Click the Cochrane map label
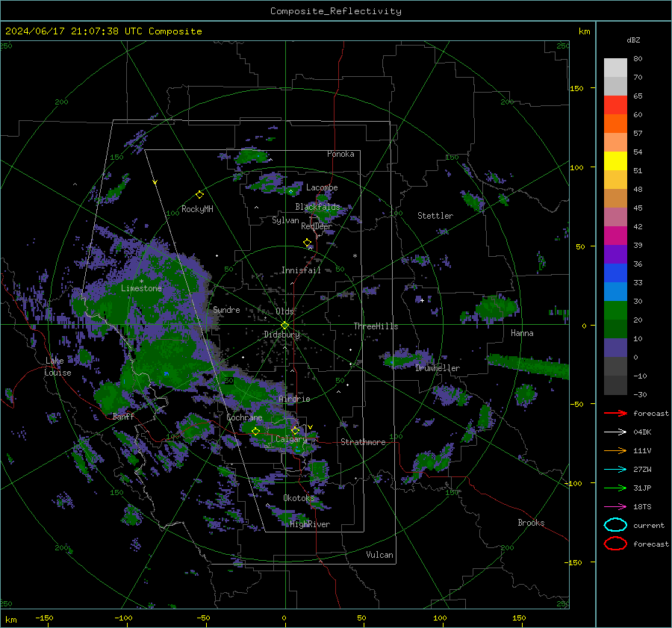The width and height of the screenshot is (672, 628). (x=244, y=417)
